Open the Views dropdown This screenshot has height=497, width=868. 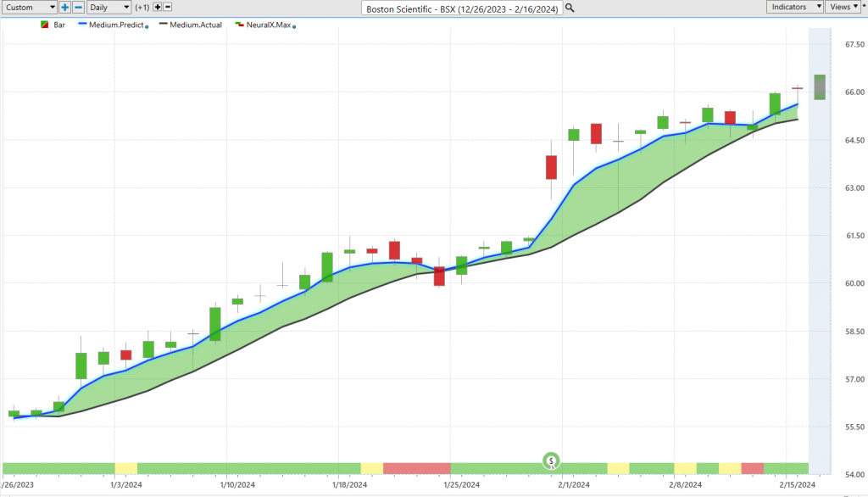coord(843,7)
